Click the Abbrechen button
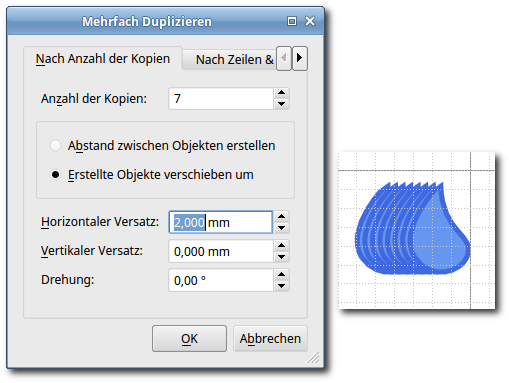Screen dimensions: 509x383 tap(270, 339)
